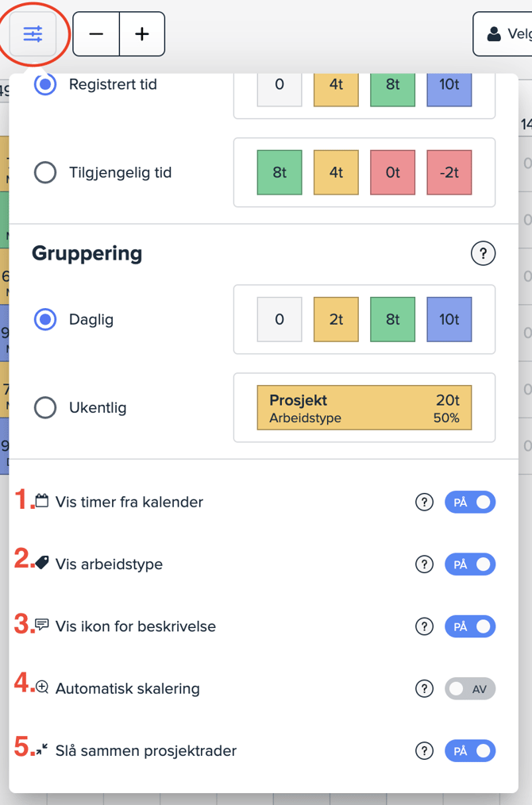This screenshot has height=805, width=532.
Task: Click the filter settings sliders icon
Action: click(x=33, y=34)
